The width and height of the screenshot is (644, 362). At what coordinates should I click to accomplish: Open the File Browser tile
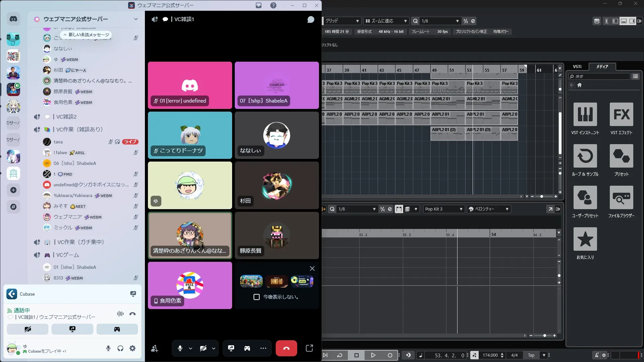pos(621,198)
